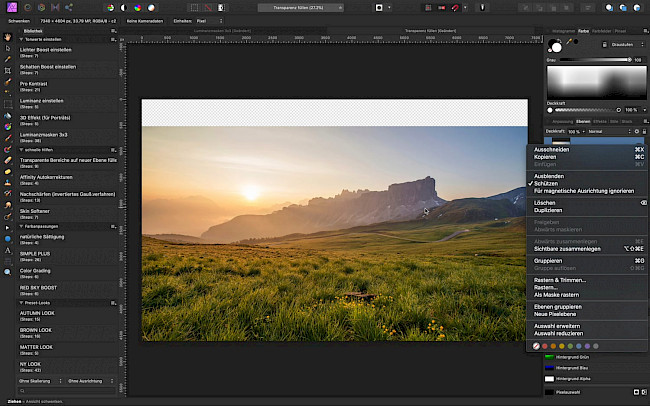Select the hand (view) tool

point(7,39)
